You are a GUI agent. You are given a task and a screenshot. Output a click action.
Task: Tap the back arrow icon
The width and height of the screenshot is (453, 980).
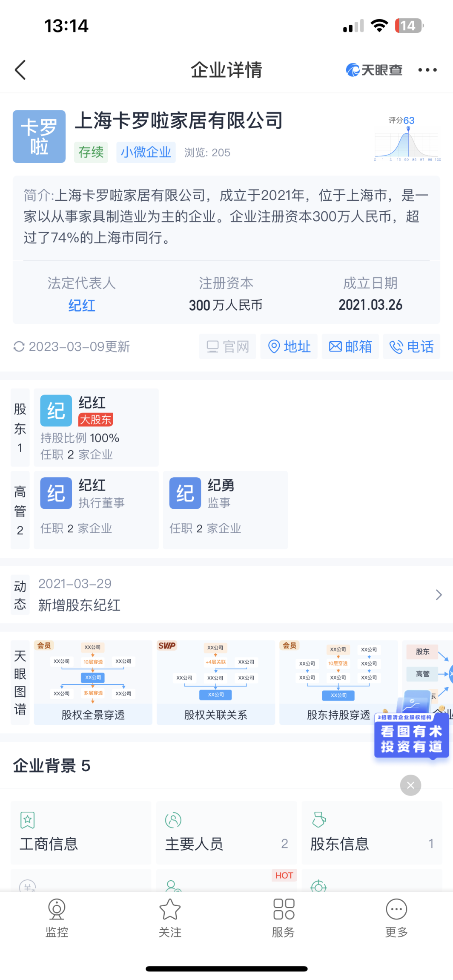point(20,70)
